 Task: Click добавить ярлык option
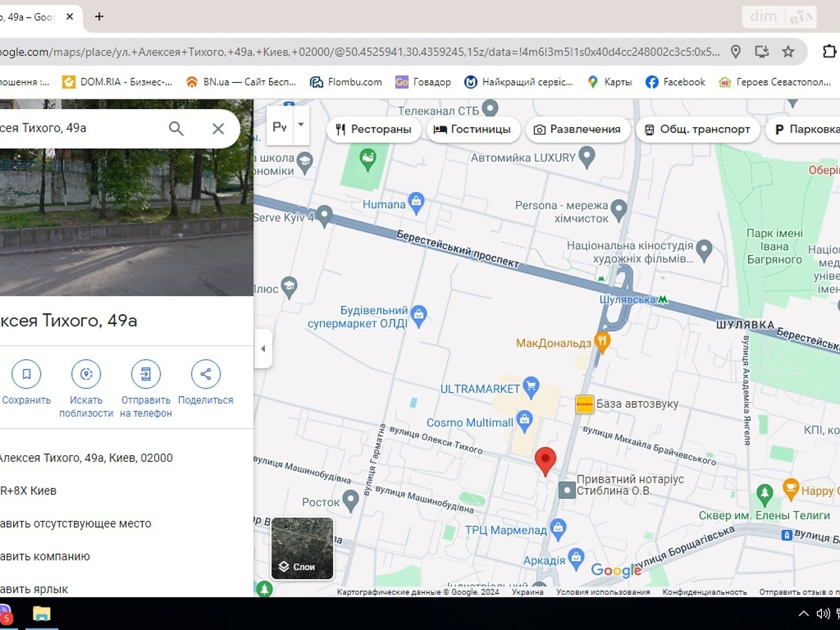click(x=34, y=589)
